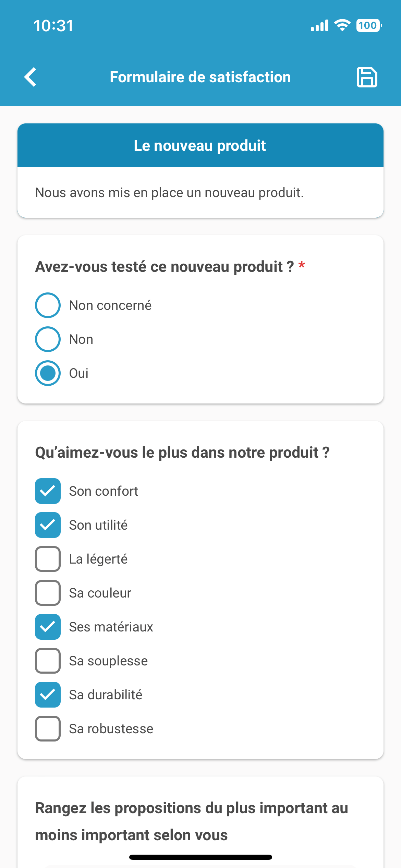Check the "La légerté" checkbox
The height and width of the screenshot is (868, 401).
click(x=48, y=559)
